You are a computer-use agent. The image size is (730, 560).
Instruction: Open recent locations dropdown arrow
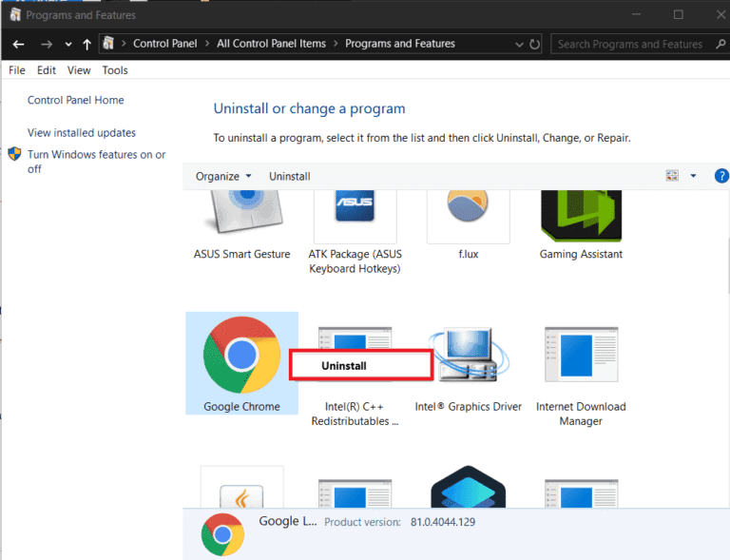point(68,45)
